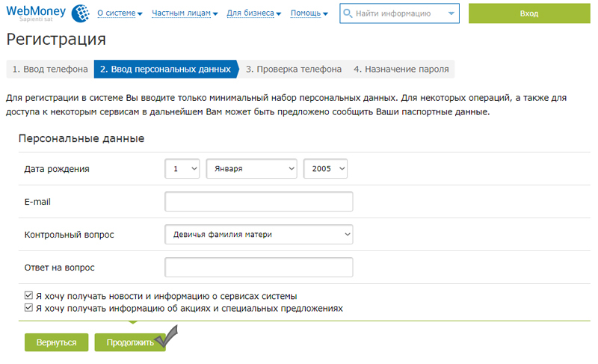Click the 'Вернуться' button

(57, 342)
